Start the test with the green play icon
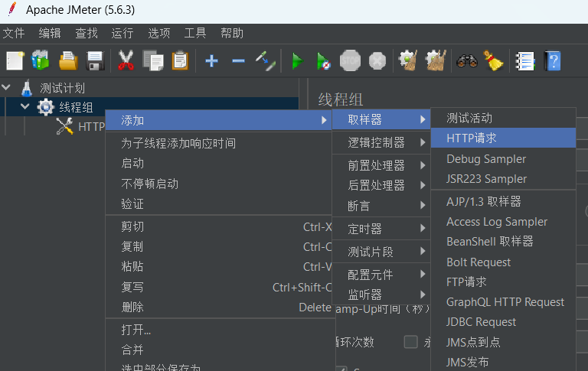 pos(298,60)
